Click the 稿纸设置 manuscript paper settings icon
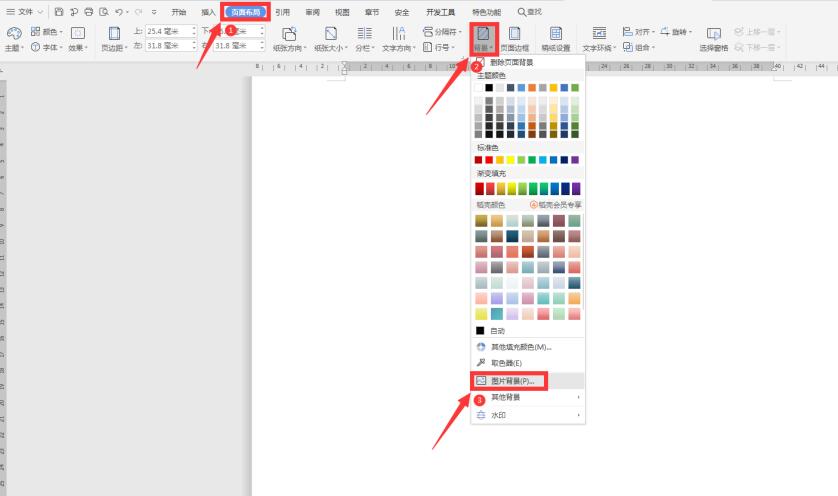The image size is (838, 496). click(x=556, y=33)
